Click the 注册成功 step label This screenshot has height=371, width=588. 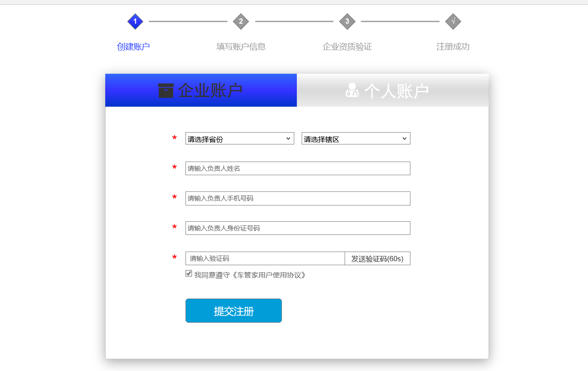point(453,47)
